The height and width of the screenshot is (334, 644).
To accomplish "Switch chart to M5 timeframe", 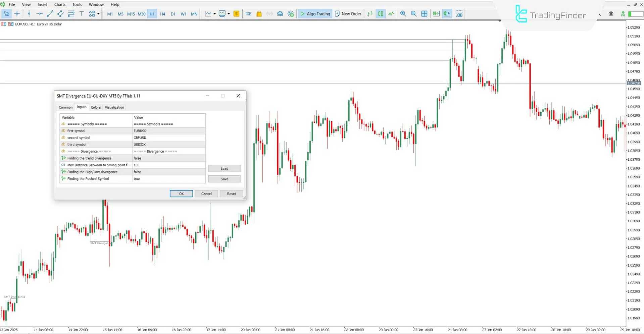I will pos(120,14).
